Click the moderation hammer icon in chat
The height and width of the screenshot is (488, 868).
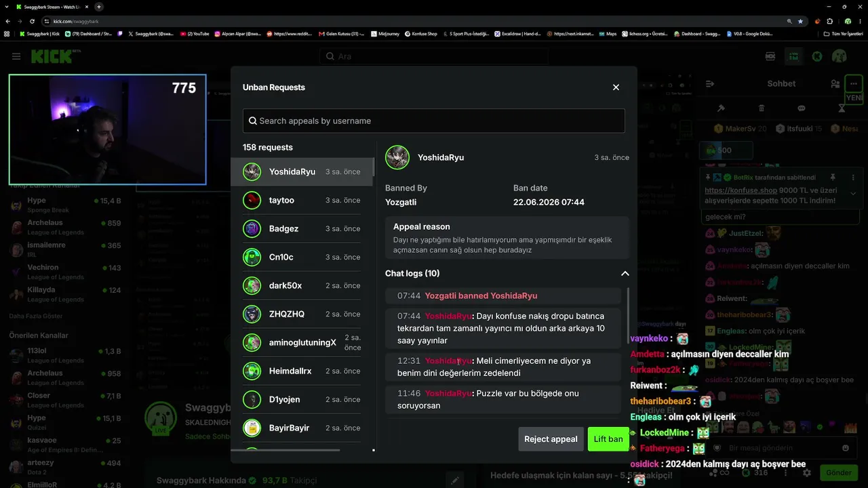pos(722,108)
